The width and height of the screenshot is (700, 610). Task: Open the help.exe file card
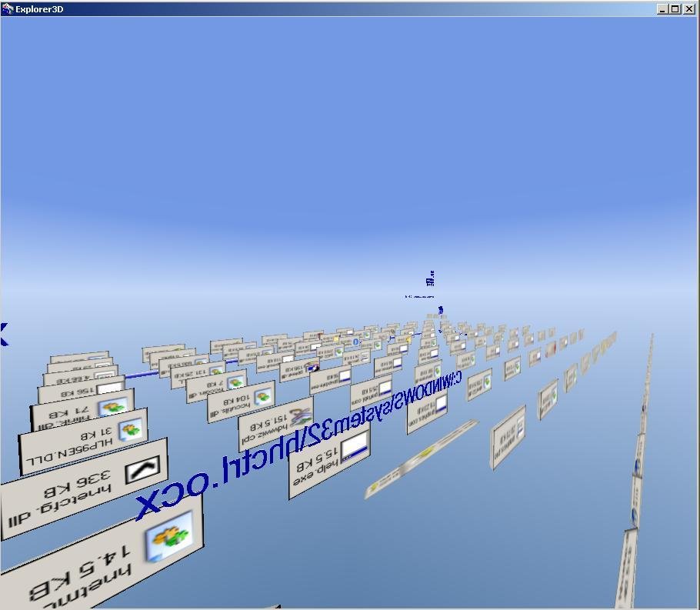coord(323,466)
